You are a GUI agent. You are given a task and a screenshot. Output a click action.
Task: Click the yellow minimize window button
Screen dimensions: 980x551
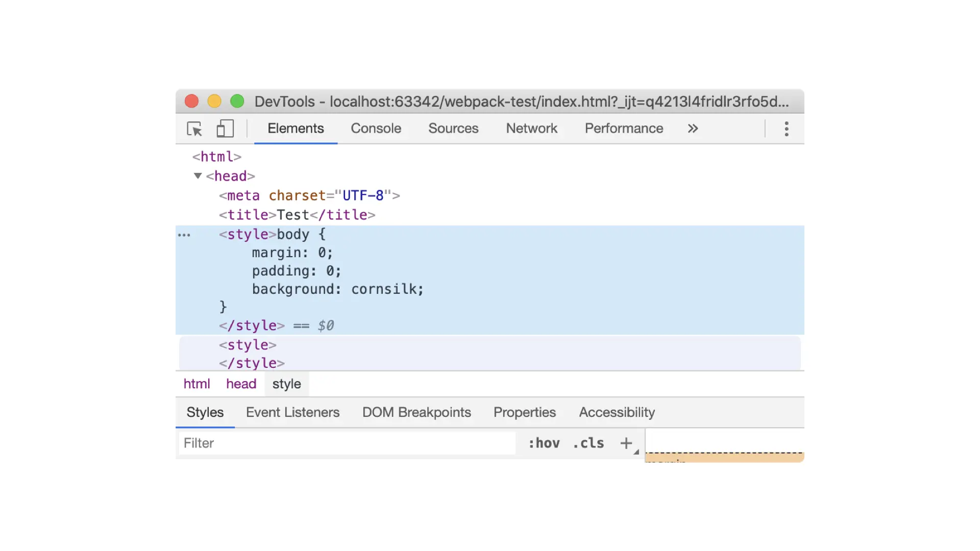point(214,101)
